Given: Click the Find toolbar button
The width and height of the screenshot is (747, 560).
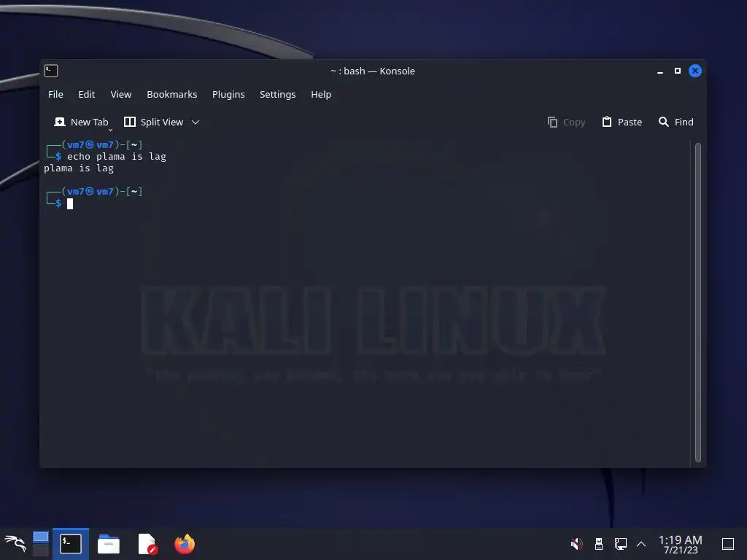Looking at the screenshot, I should [x=676, y=122].
